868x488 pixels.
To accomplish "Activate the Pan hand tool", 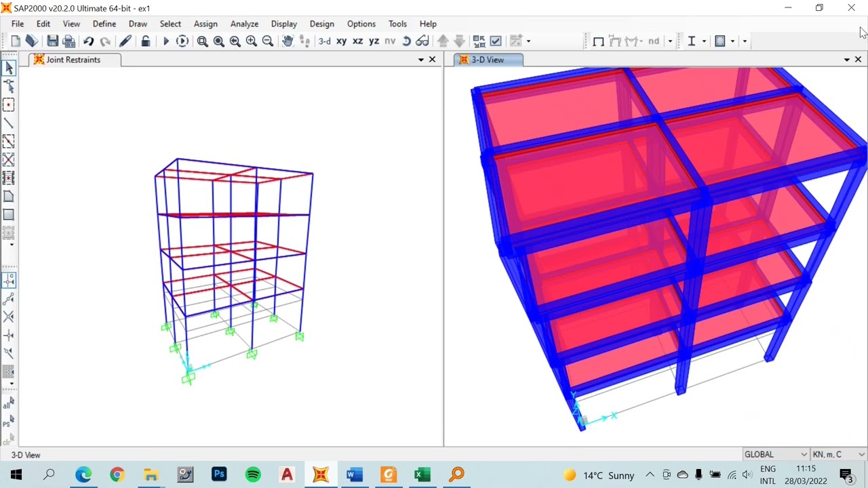I will [x=288, y=41].
